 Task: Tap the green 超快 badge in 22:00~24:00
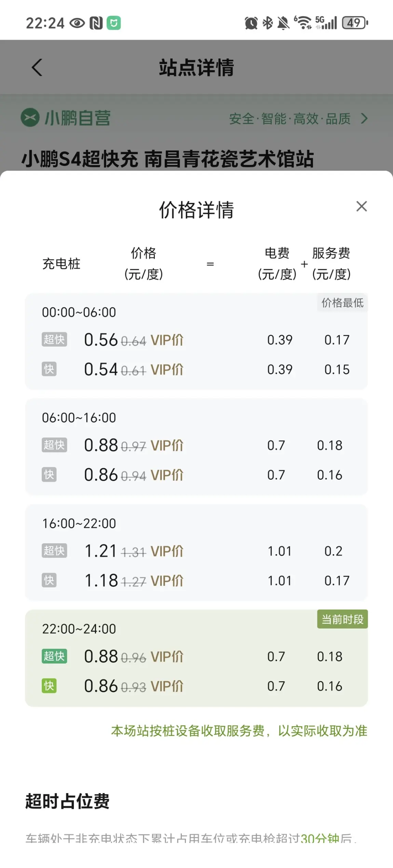tap(54, 656)
